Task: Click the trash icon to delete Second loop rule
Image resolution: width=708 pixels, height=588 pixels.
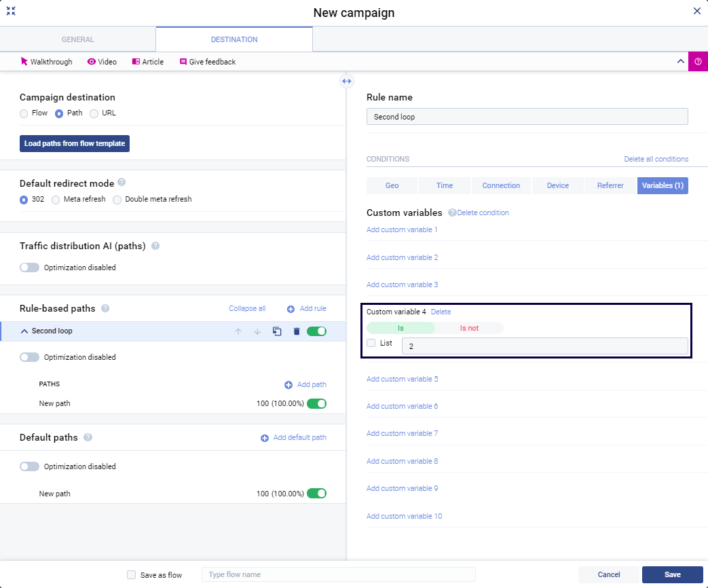Action: pyautogui.click(x=296, y=331)
